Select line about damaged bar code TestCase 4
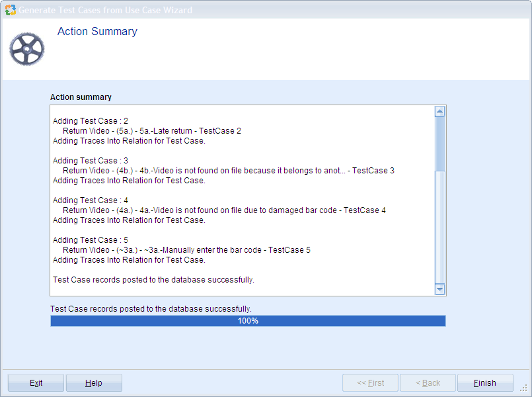Screen dimensions: 532x397 (x=224, y=210)
